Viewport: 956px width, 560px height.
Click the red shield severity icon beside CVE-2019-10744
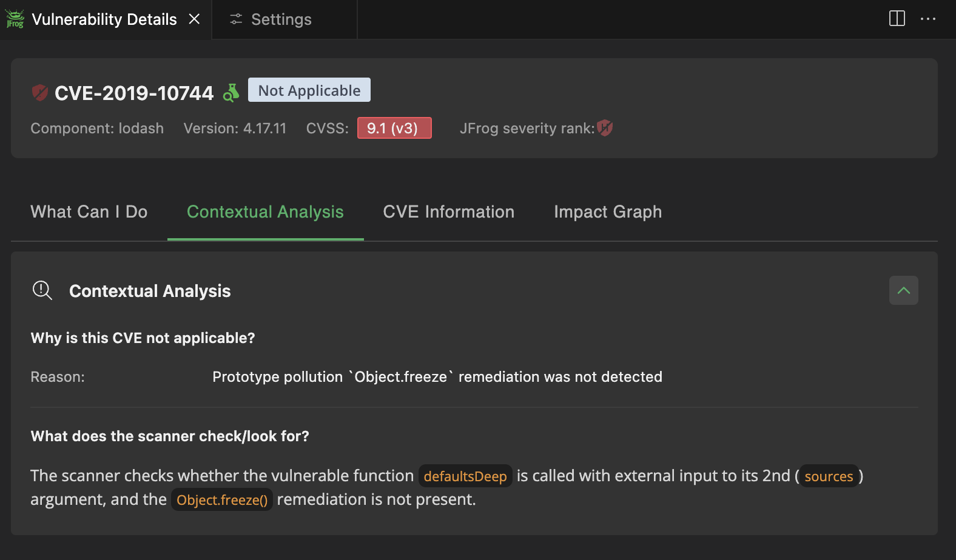click(x=40, y=93)
